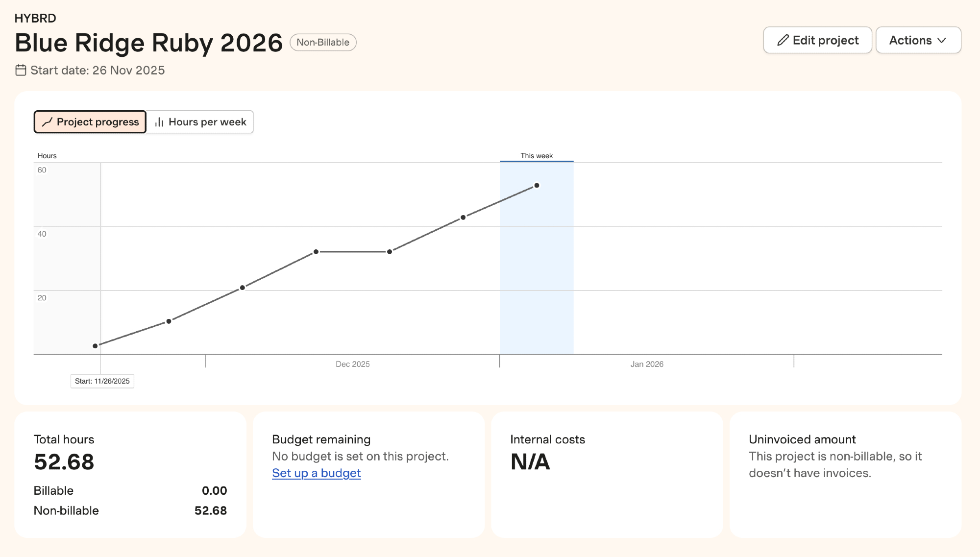This screenshot has height=557, width=980.
Task: Click the Dec 2025 axis label
Action: point(352,364)
